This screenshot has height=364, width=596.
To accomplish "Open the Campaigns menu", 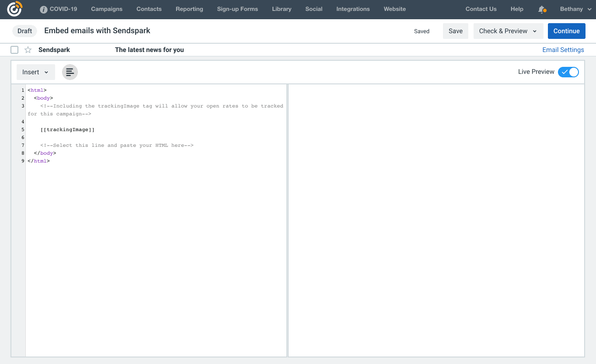I will click(107, 9).
